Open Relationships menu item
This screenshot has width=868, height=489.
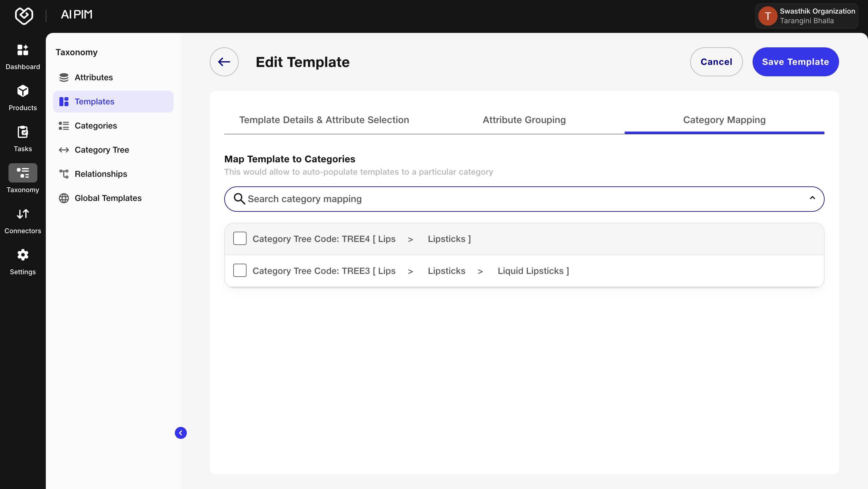tap(113, 174)
